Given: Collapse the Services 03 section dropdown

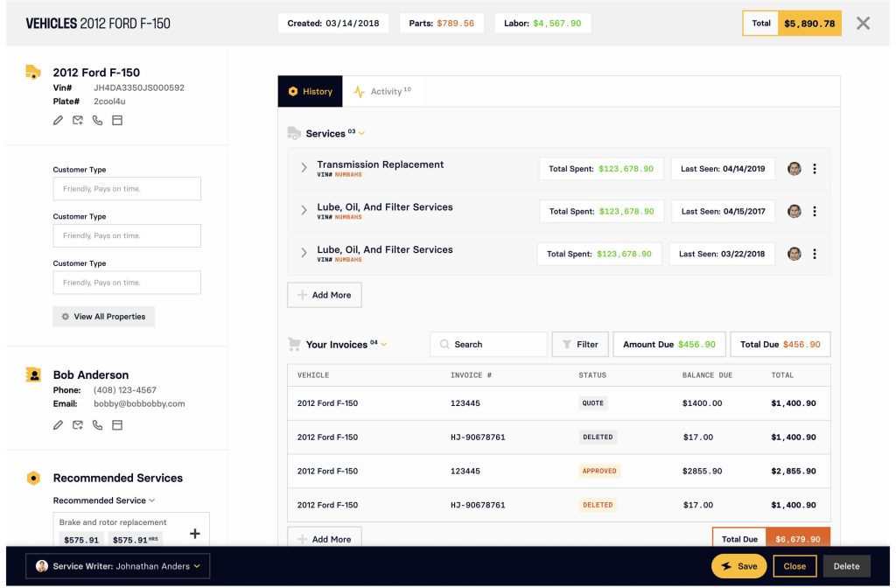Looking at the screenshot, I should [x=360, y=133].
